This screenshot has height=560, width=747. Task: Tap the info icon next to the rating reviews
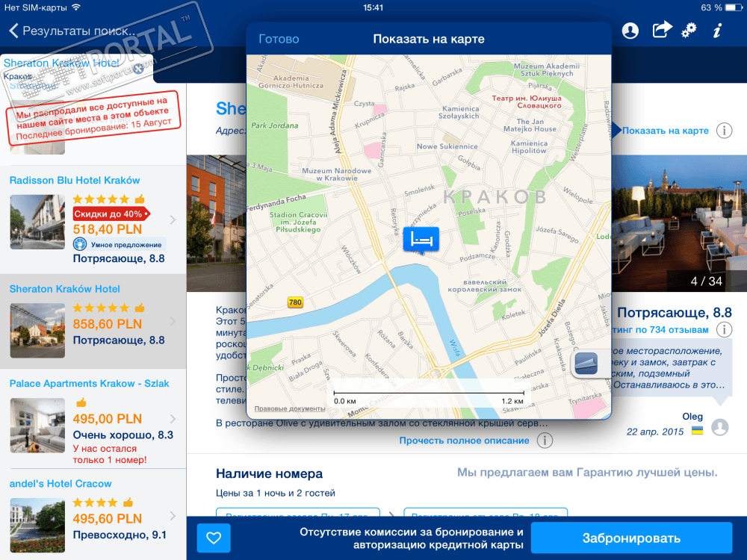[x=724, y=329]
